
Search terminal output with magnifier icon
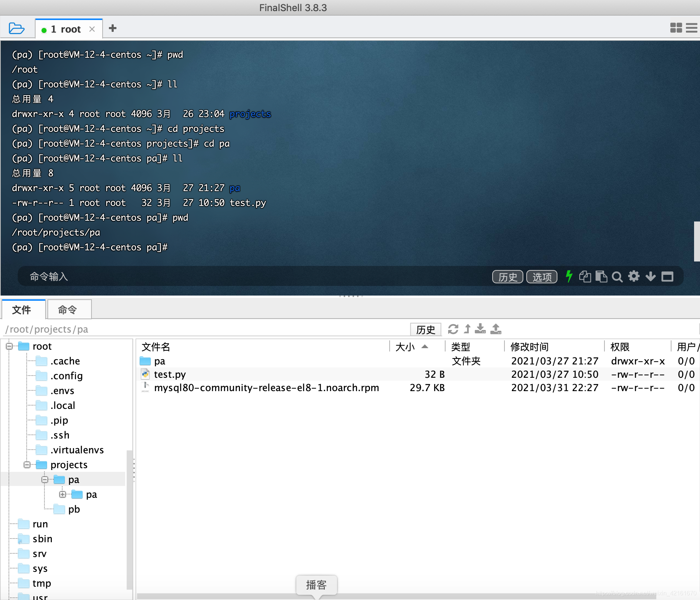617,277
